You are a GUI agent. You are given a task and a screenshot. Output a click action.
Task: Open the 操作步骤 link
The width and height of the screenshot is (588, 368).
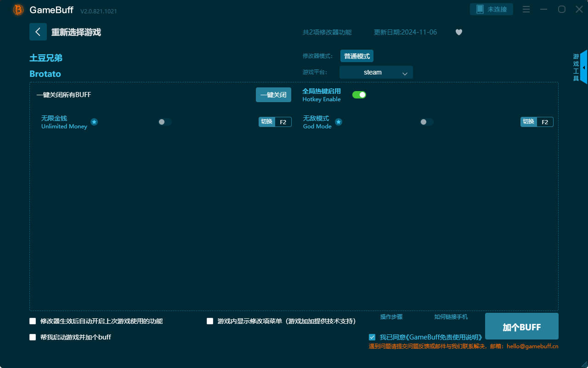[391, 317]
